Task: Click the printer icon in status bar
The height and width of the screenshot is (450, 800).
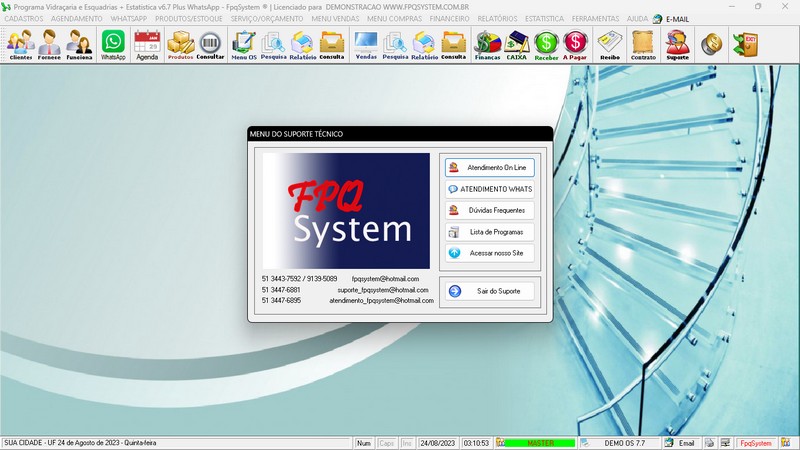Action: [709, 443]
